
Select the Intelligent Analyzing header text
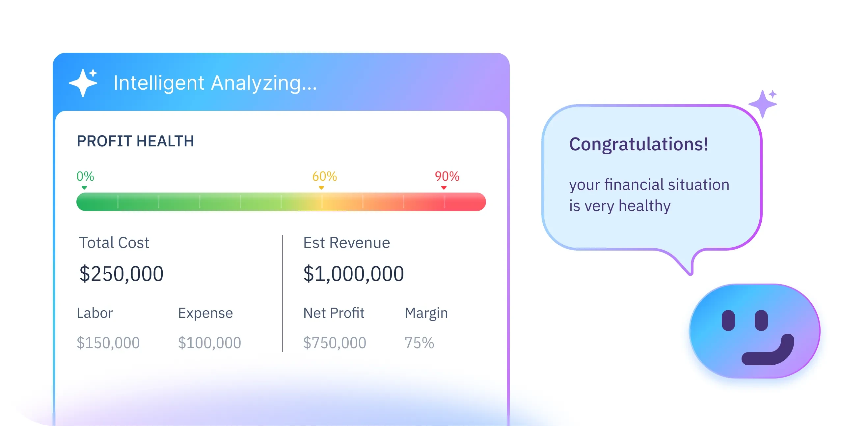tap(215, 83)
